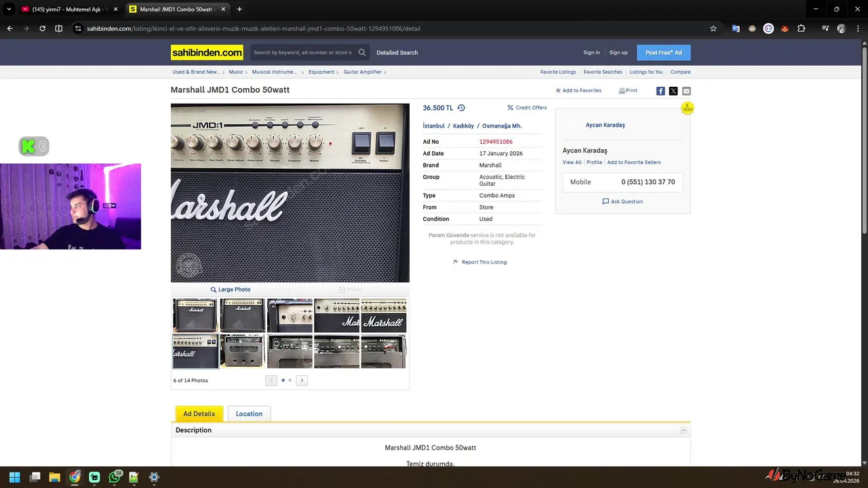Open Equipment breadcrumb
Viewport: 868px width, 488px height.
(321, 72)
